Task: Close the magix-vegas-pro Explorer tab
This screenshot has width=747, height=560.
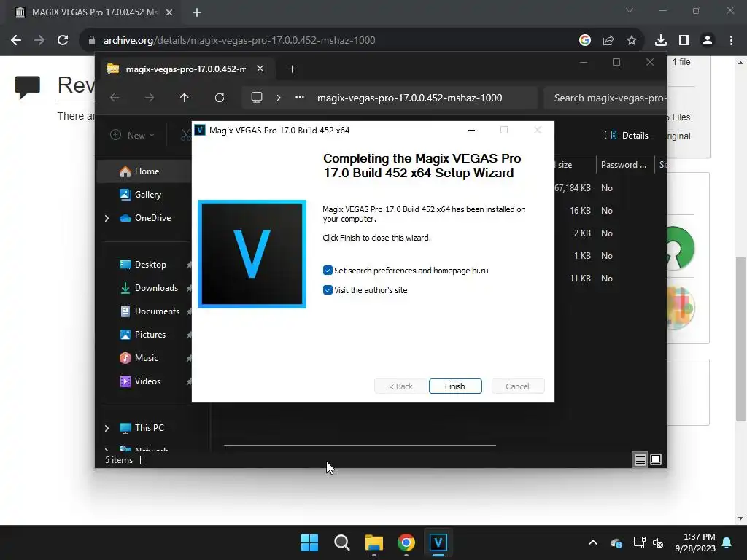Action: [260, 69]
